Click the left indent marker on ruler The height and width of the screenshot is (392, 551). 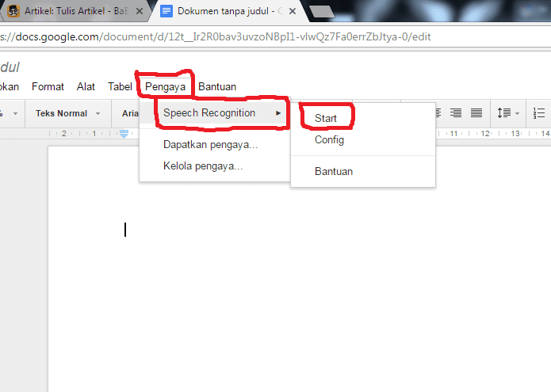point(124,134)
